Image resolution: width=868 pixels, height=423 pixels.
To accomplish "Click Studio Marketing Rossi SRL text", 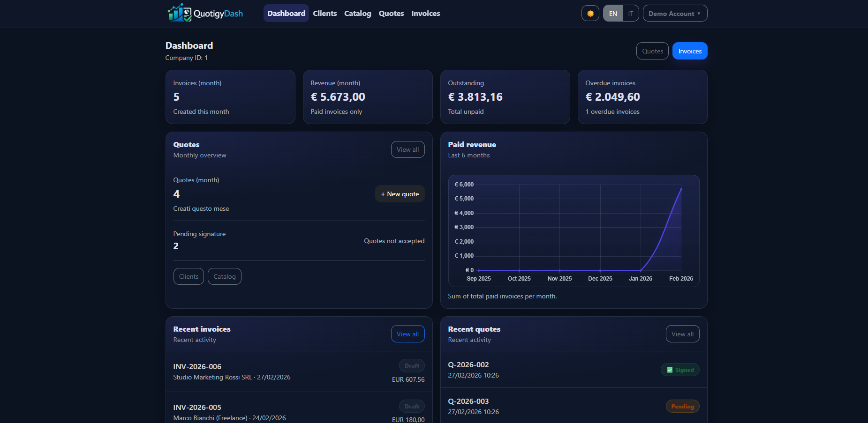I will tap(212, 377).
